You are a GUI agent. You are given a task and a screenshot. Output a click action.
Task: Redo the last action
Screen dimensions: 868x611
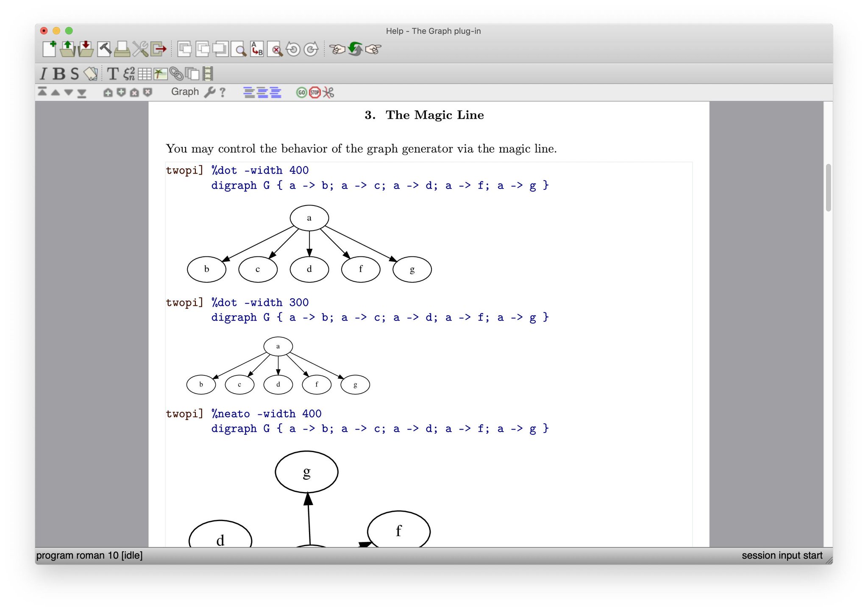tap(311, 50)
